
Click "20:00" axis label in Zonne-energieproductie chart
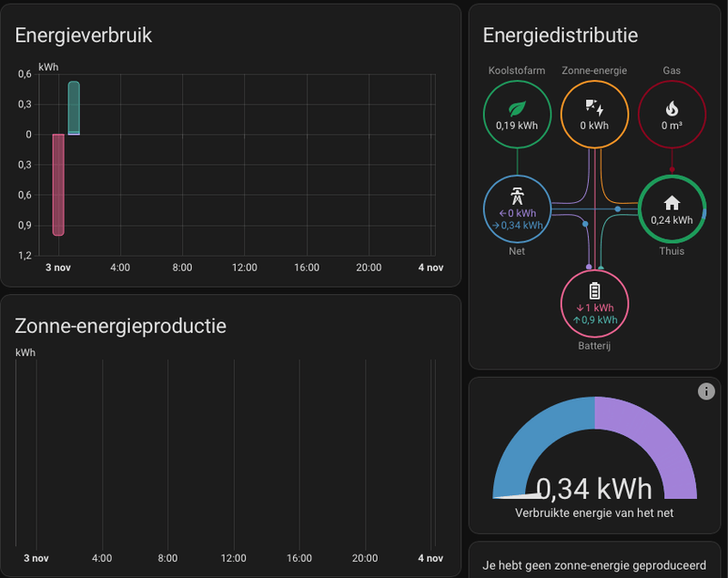tap(365, 558)
